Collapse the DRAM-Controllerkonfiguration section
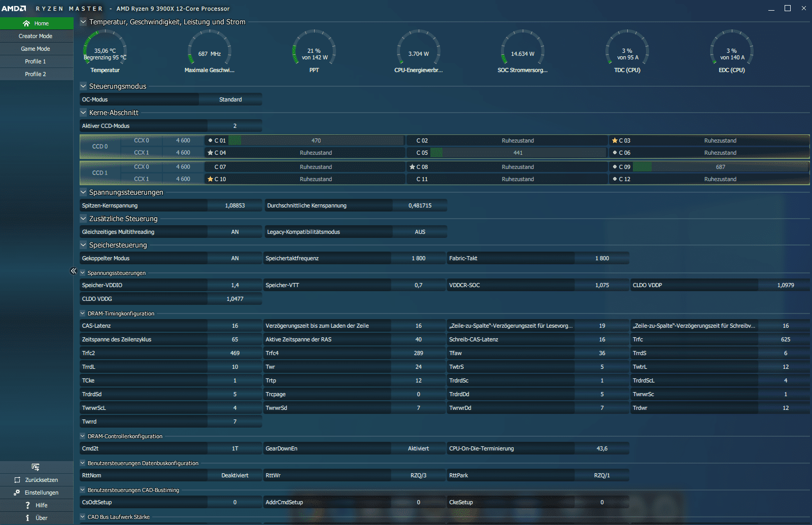The height and width of the screenshot is (525, 812). tap(83, 436)
